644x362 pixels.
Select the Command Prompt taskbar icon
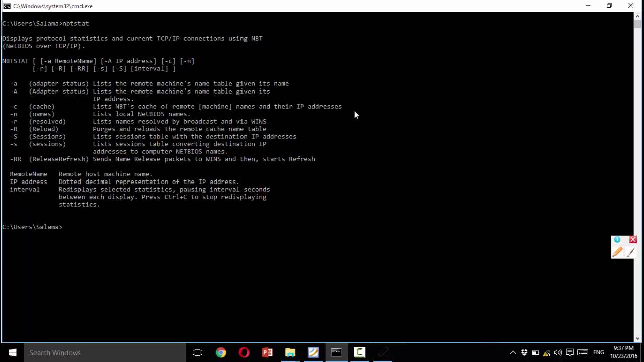coord(336,352)
